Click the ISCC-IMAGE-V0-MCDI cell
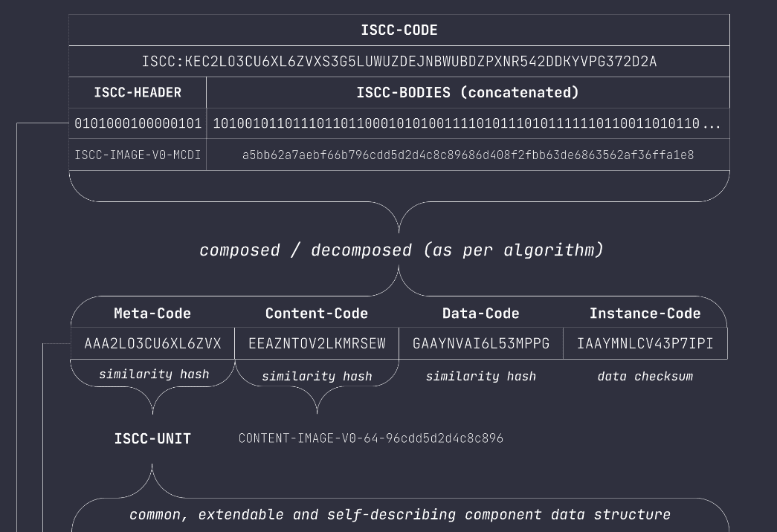 click(138, 155)
